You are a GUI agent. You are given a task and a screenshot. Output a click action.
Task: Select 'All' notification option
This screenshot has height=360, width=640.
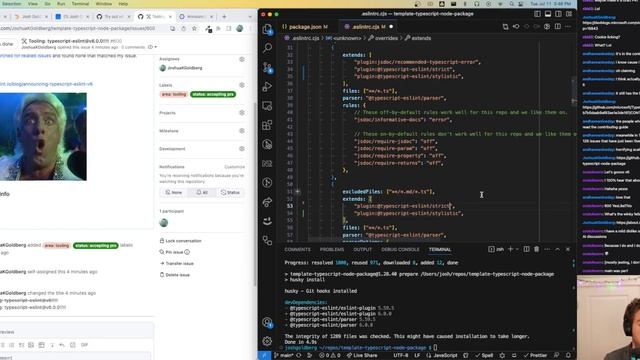coord(202,192)
